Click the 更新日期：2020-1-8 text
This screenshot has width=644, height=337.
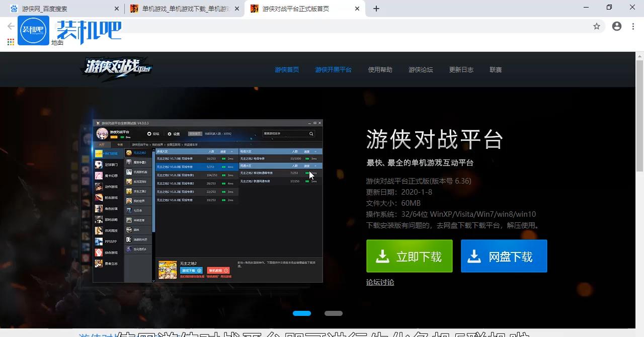(399, 192)
